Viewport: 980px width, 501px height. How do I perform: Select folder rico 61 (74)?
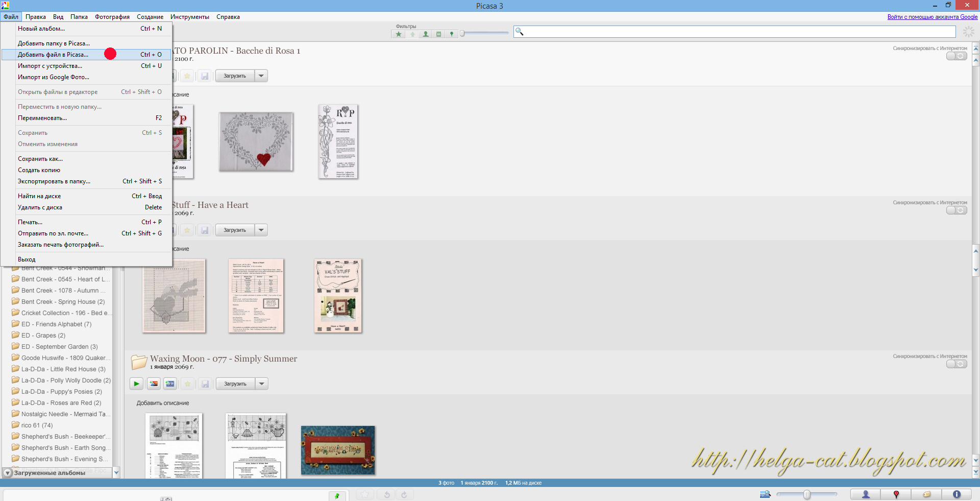pos(37,425)
